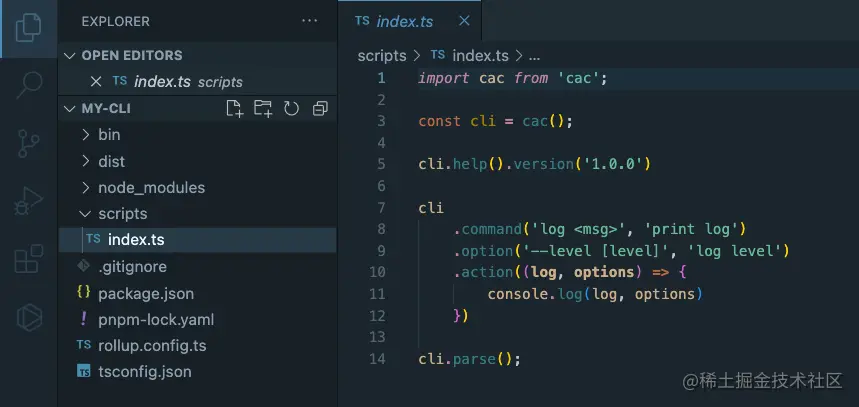Click index.ts in the breadcrumb path
This screenshot has height=407, width=859.
pos(480,55)
